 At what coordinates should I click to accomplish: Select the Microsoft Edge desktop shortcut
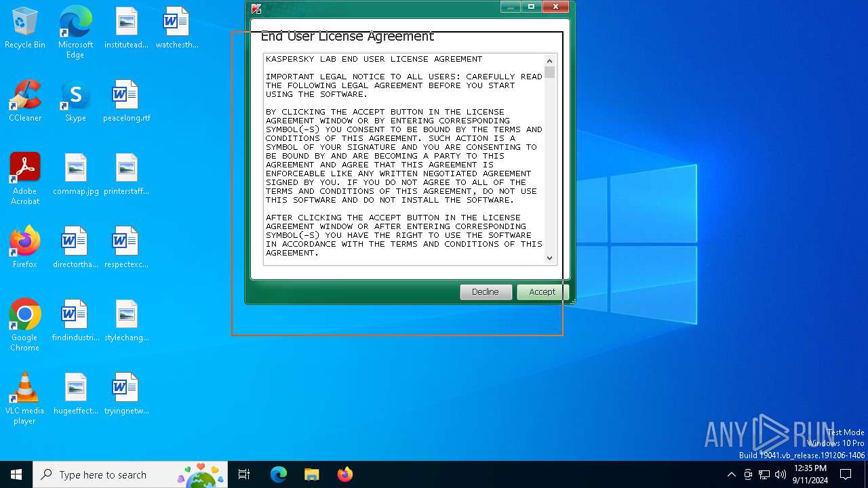pyautogui.click(x=75, y=33)
